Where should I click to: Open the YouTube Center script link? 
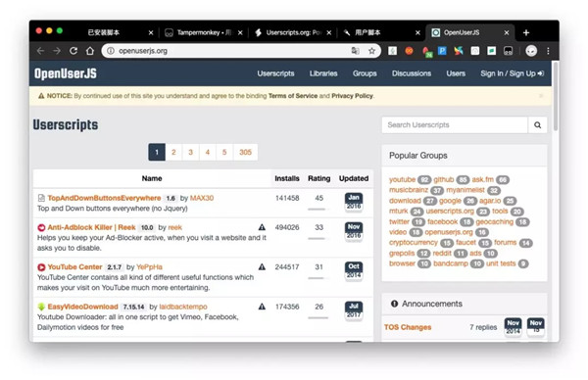[x=74, y=267]
